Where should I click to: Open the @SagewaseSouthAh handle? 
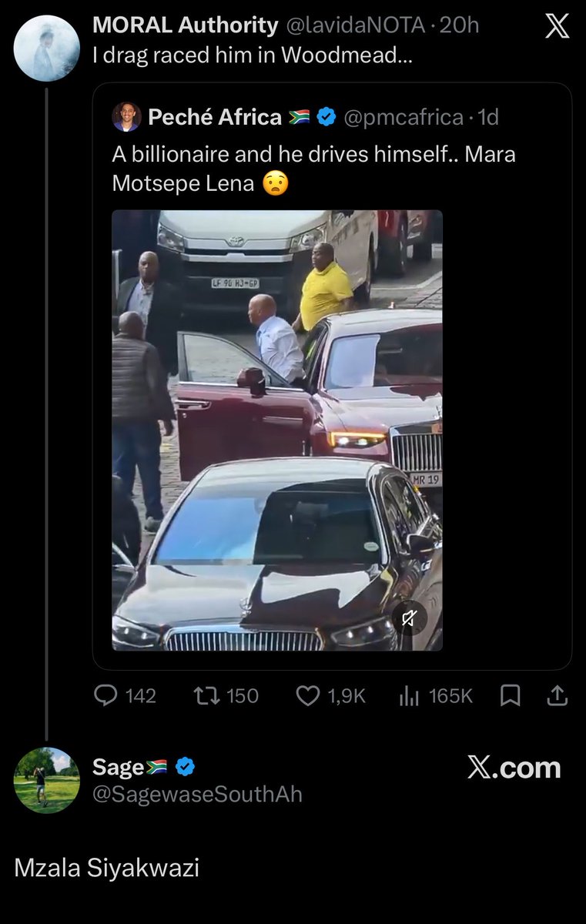tap(197, 795)
